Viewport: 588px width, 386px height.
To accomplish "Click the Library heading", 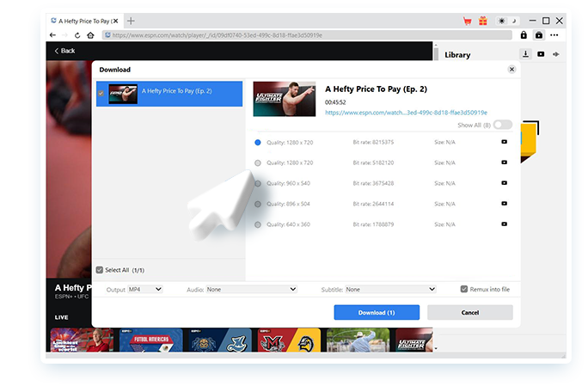I will pyautogui.click(x=457, y=55).
